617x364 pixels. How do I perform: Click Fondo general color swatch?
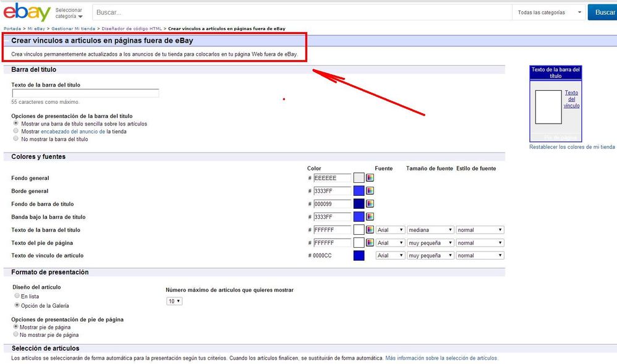point(359,178)
